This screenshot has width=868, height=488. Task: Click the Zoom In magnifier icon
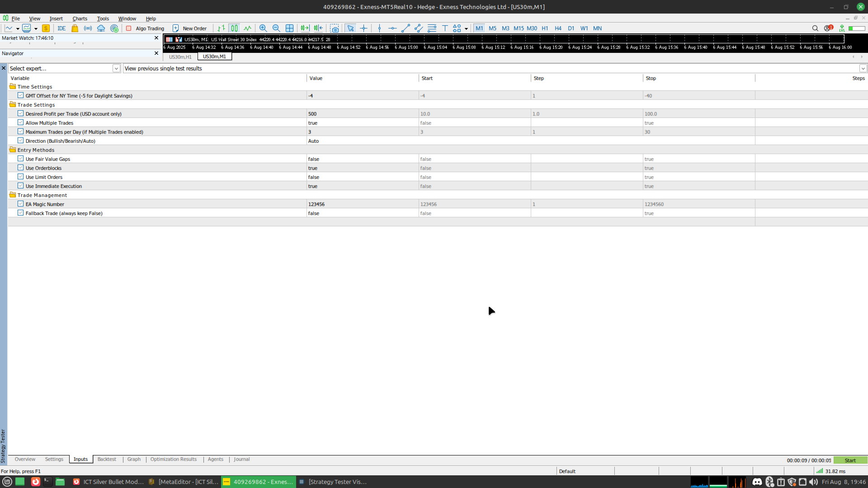tap(263, 28)
